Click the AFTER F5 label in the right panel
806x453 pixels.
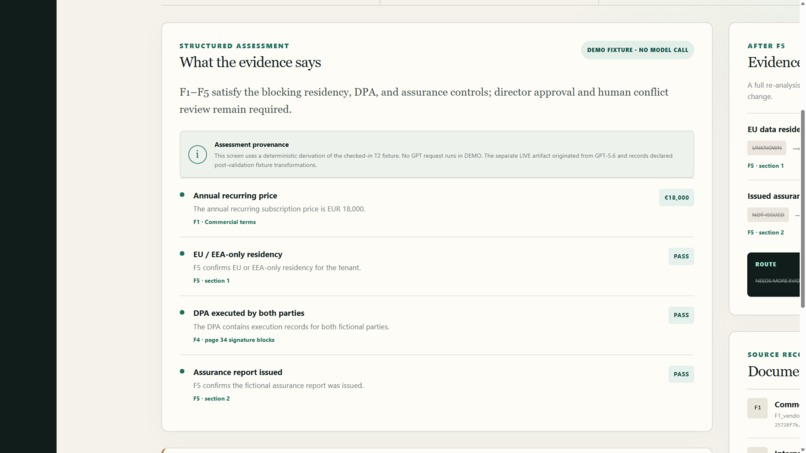click(766, 46)
